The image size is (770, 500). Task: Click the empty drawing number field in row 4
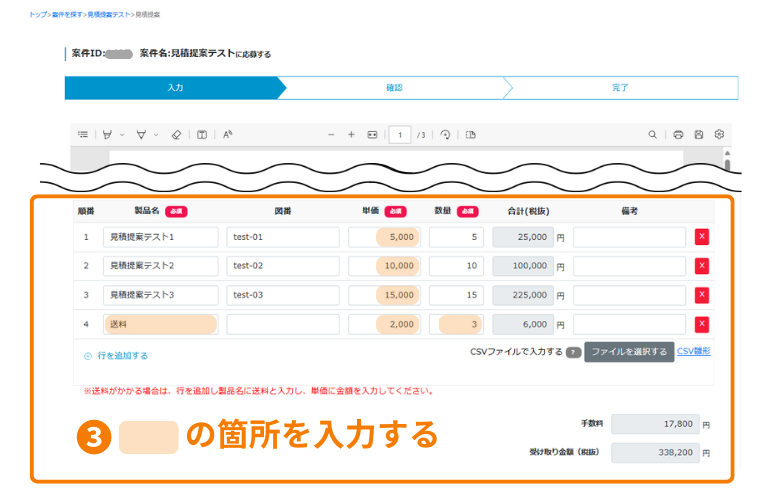coord(283,324)
